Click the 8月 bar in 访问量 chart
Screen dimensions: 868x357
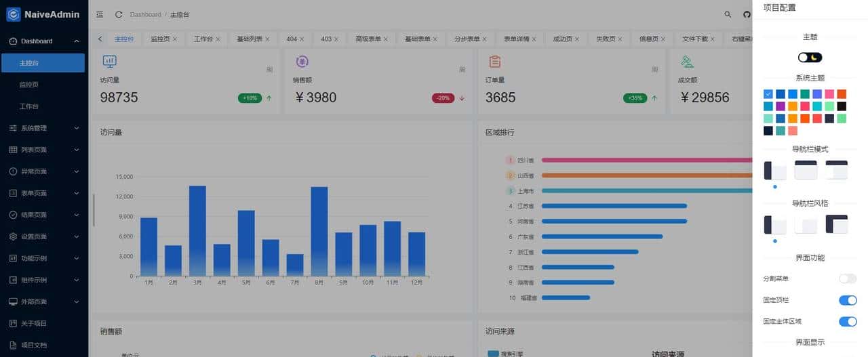coord(319,231)
